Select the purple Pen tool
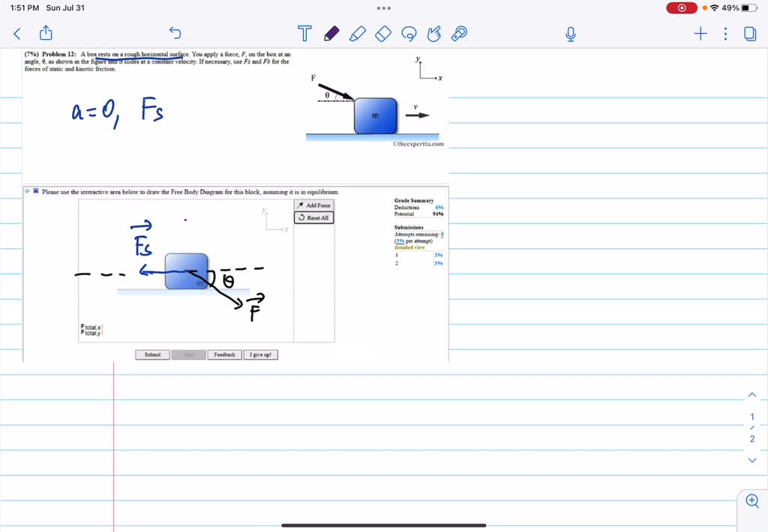Image resolution: width=768 pixels, height=532 pixels. 331,33
